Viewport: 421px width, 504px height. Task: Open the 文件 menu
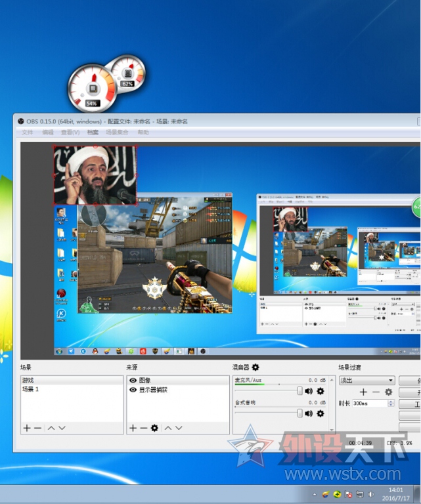tap(28, 132)
